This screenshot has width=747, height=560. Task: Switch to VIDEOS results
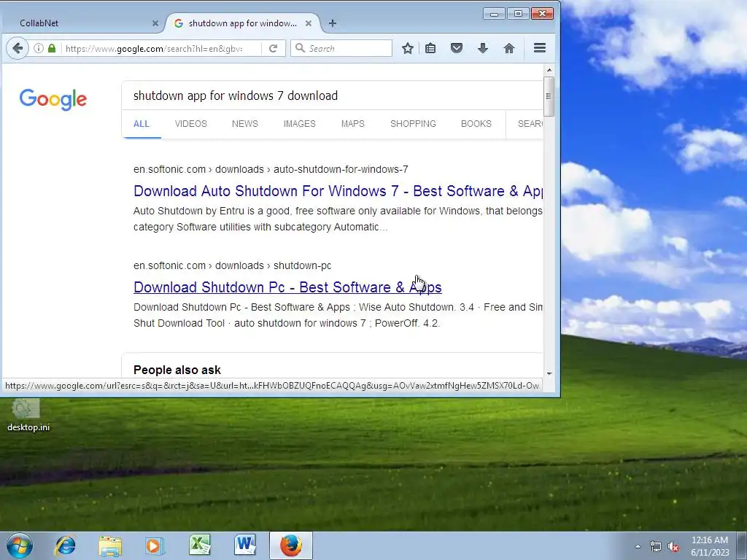click(190, 124)
